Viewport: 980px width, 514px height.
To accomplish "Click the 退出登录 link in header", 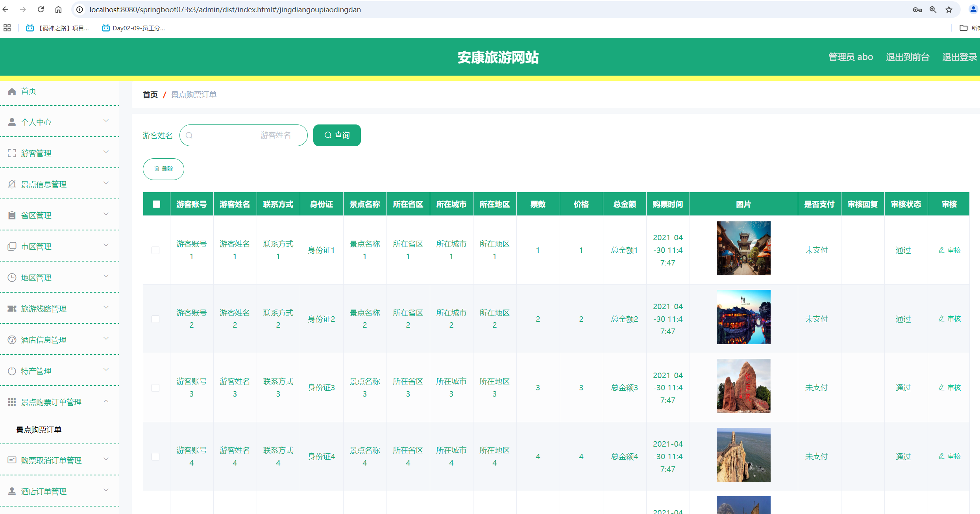I will 959,57.
